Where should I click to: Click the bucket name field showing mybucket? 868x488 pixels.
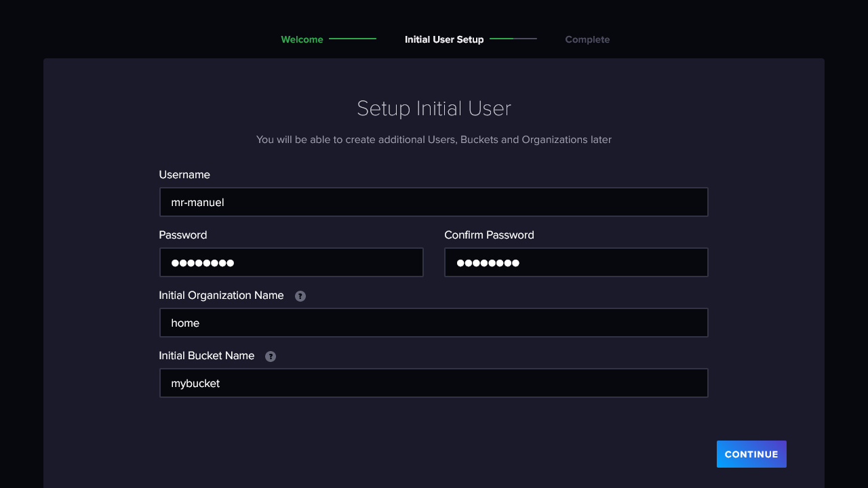(x=433, y=383)
